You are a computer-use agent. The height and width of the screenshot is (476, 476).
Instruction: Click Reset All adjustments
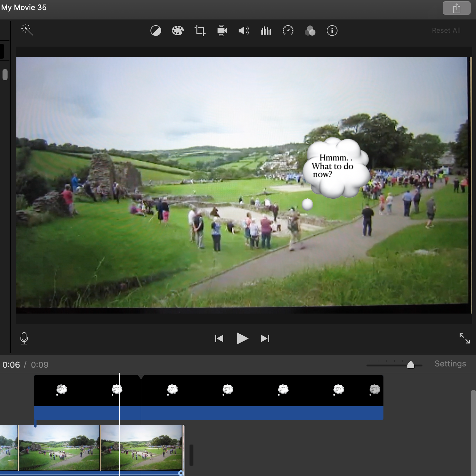click(446, 31)
